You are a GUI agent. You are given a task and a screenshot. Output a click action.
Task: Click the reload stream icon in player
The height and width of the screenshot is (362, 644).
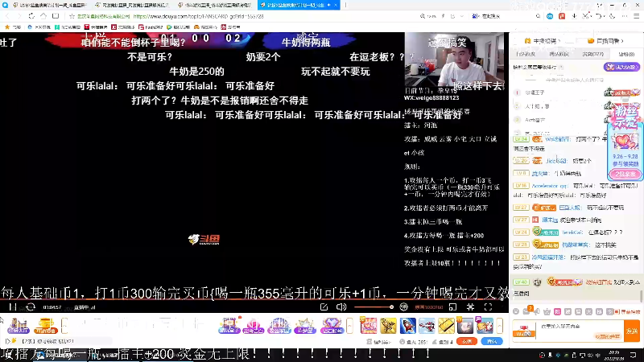pos(31,307)
